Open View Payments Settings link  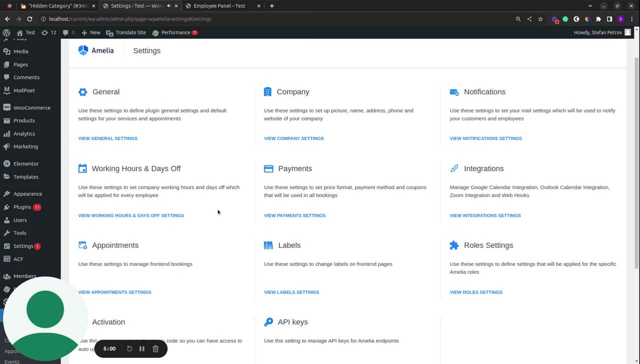[x=294, y=215]
